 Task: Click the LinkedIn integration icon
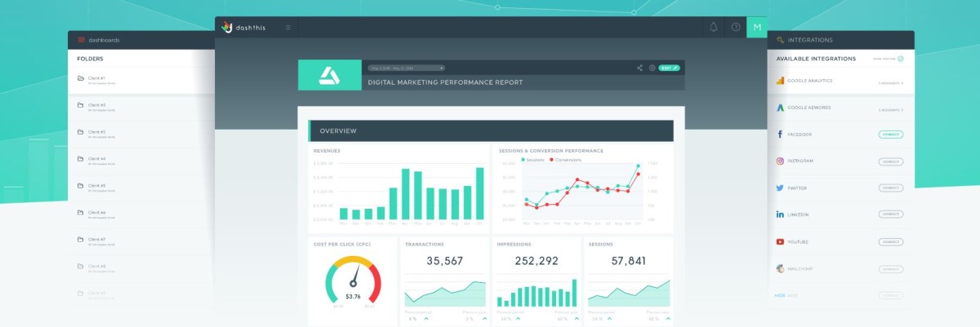click(781, 214)
